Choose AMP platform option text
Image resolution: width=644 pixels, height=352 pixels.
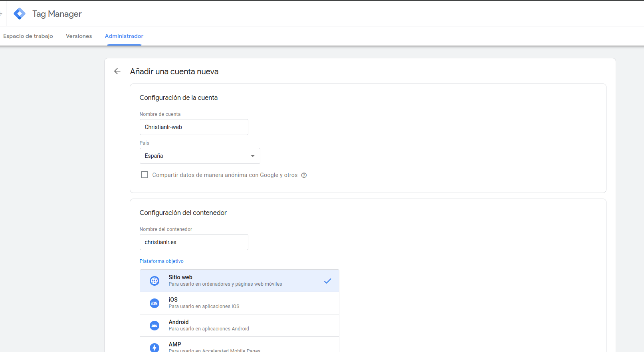point(175,344)
